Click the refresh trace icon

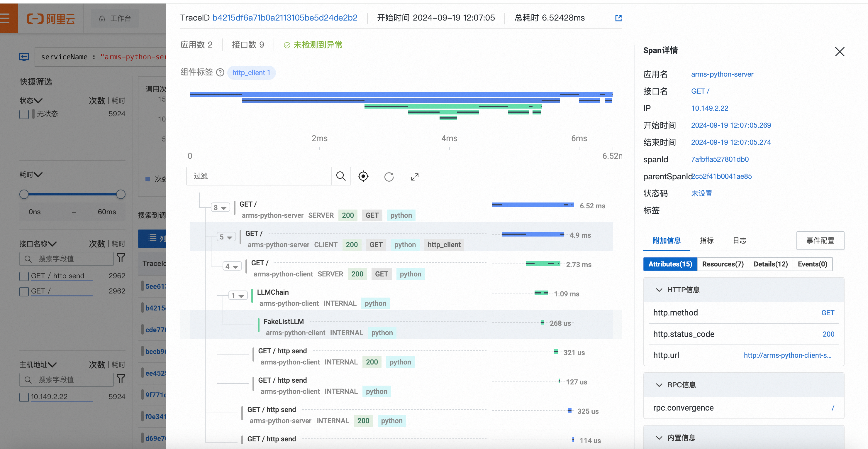click(389, 177)
